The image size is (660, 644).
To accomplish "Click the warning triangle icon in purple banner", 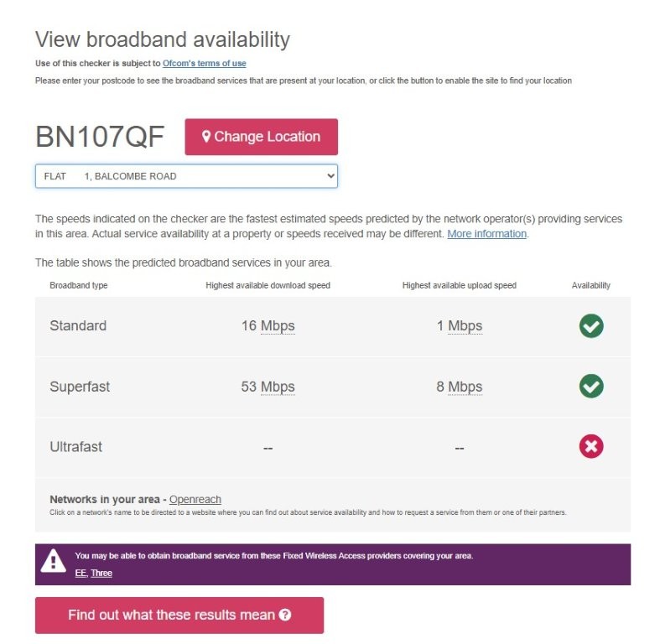I will (54, 561).
